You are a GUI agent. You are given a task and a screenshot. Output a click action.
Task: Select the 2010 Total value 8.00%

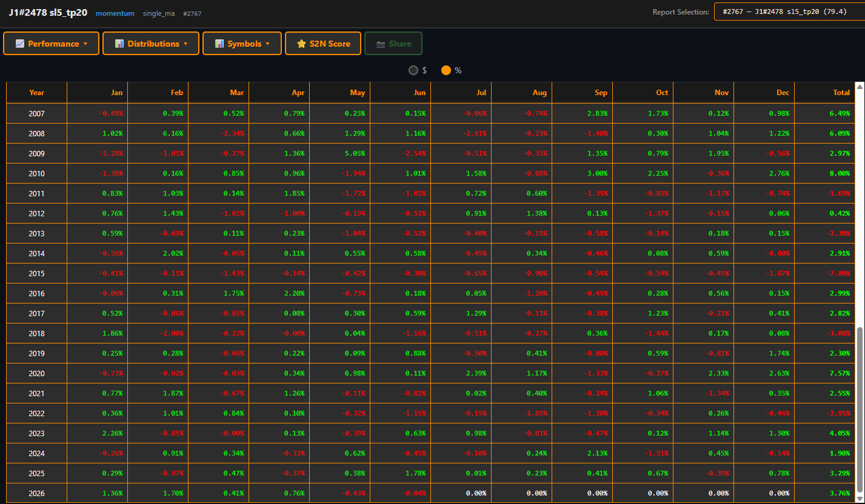tap(840, 173)
